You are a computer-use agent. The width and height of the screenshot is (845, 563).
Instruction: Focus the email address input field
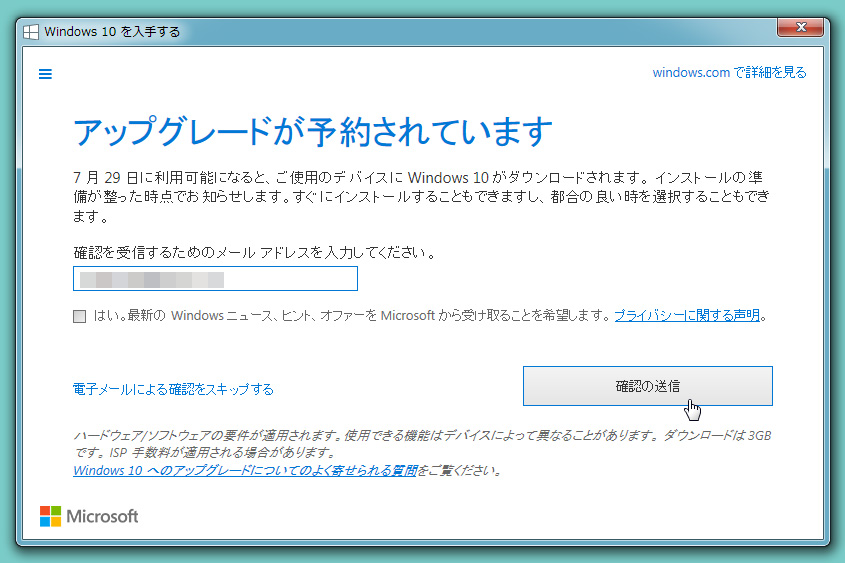(215, 279)
